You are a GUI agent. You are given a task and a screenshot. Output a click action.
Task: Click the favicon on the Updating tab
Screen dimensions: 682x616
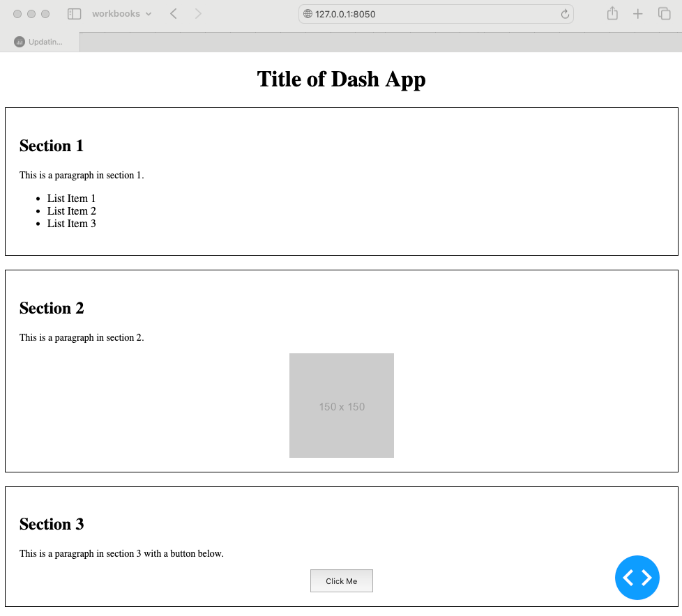(x=19, y=42)
